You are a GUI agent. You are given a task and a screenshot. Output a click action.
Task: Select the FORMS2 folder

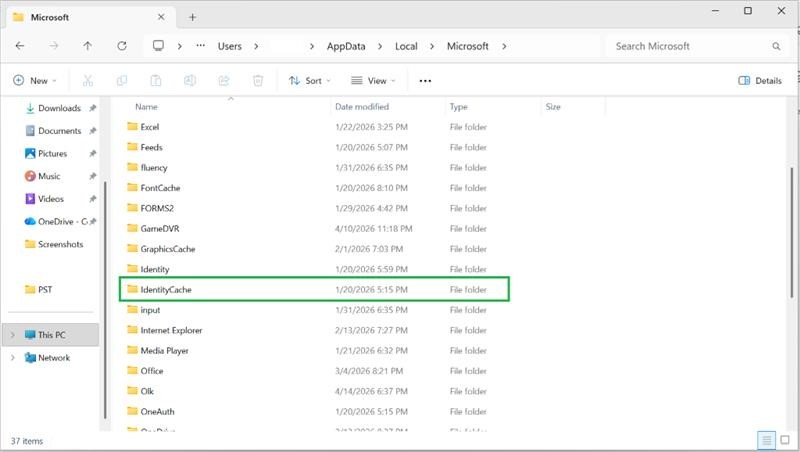coord(157,209)
